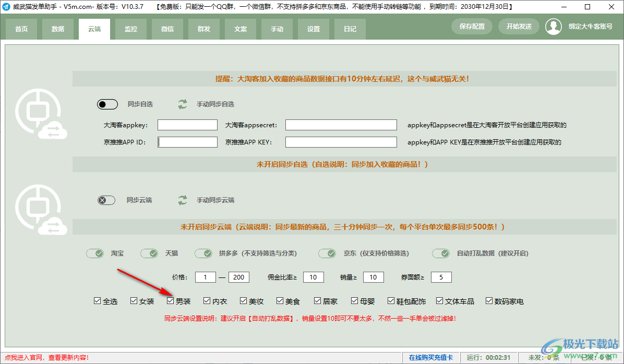Click the 销量 input field

[x=373, y=277]
